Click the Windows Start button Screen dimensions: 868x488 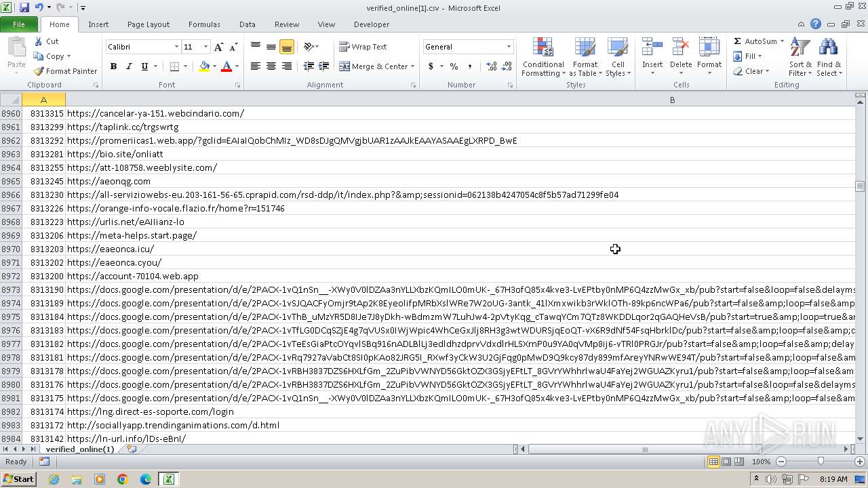pos(19,479)
